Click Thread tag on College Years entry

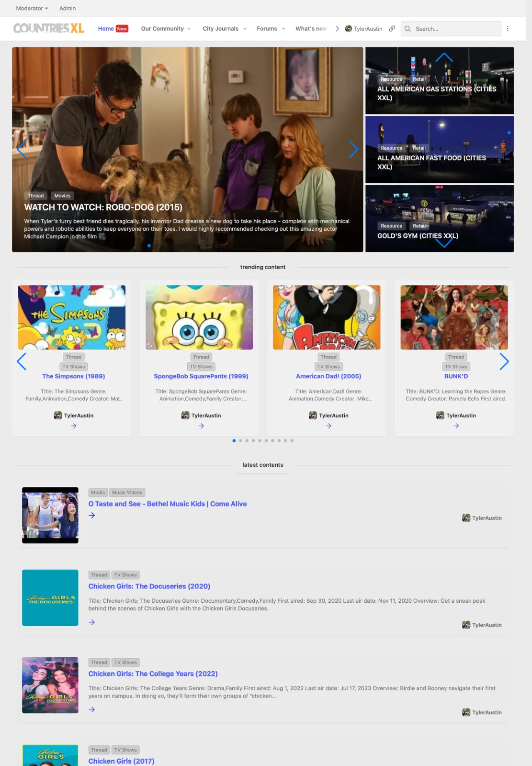[99, 663]
